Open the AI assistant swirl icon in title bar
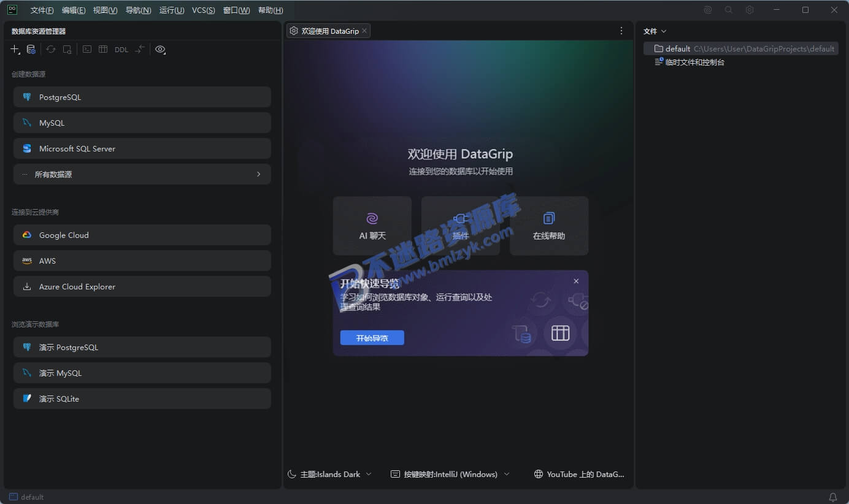 (708, 10)
